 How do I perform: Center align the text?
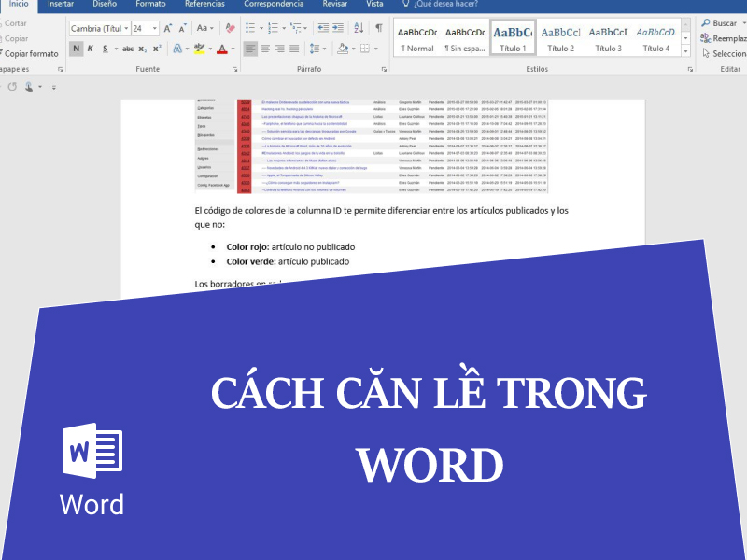click(x=265, y=49)
